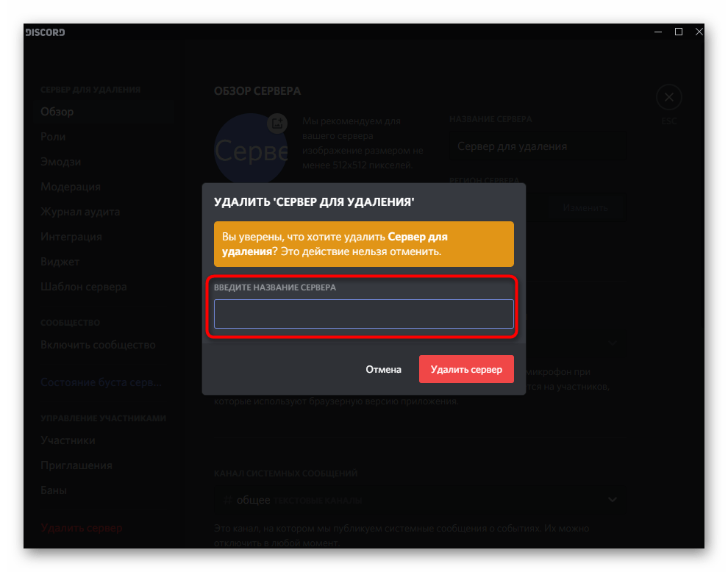Click Отмена to cancel deletion

(x=384, y=369)
